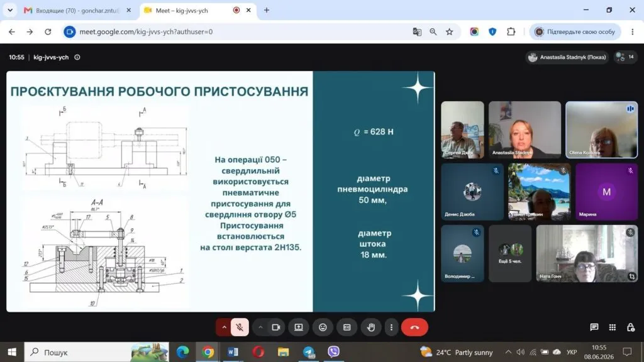Image resolution: width=644 pixels, height=362 pixels.
Task: Open File Explorer from taskbar
Action: [283, 352]
